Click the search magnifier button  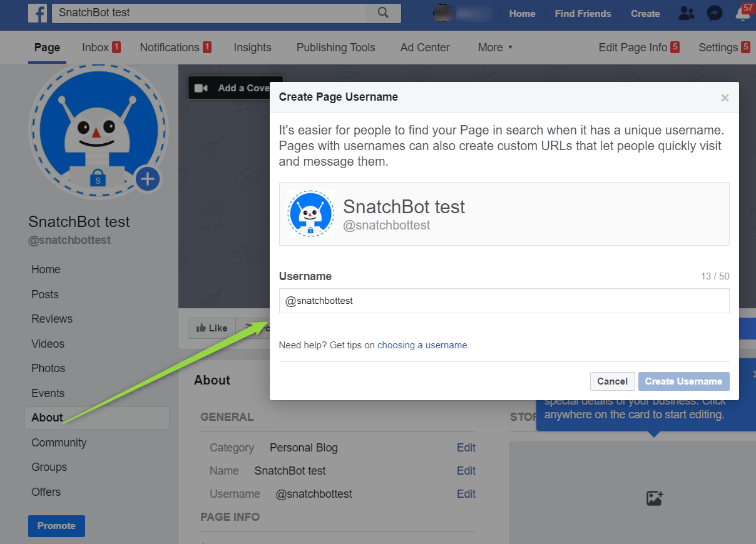click(384, 13)
